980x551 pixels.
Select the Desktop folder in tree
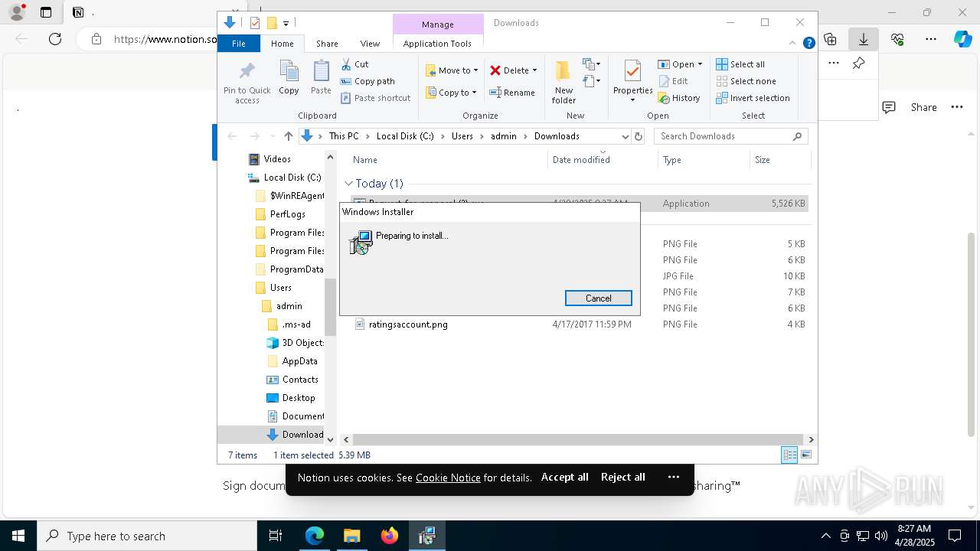coord(298,398)
